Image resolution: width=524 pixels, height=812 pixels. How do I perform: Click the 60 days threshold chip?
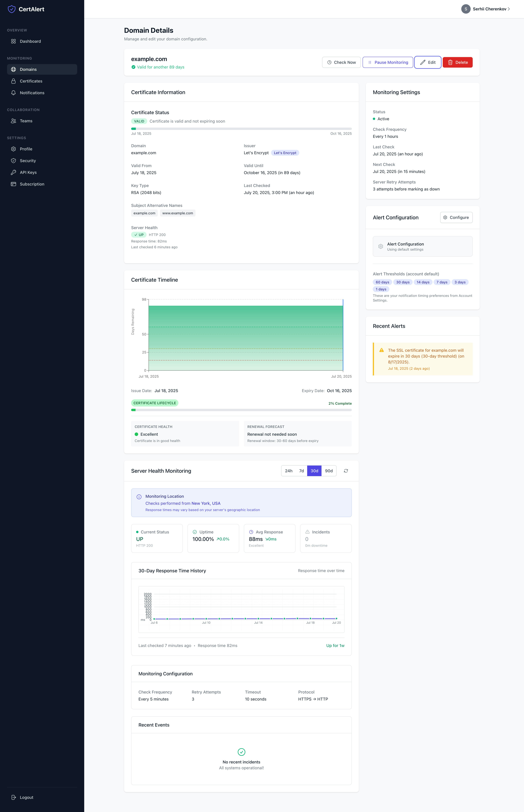coord(382,282)
